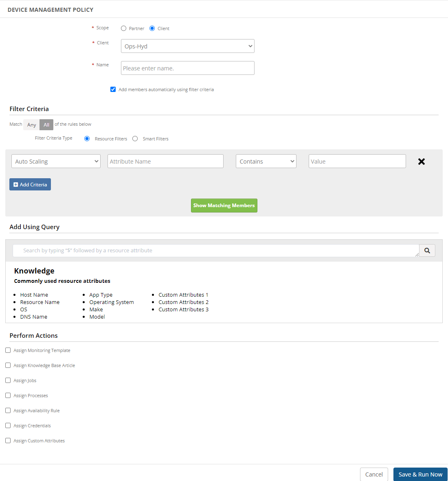Expand the Contains operator dropdown
Viewport: 448px width, 481px height.
pyautogui.click(x=266, y=161)
